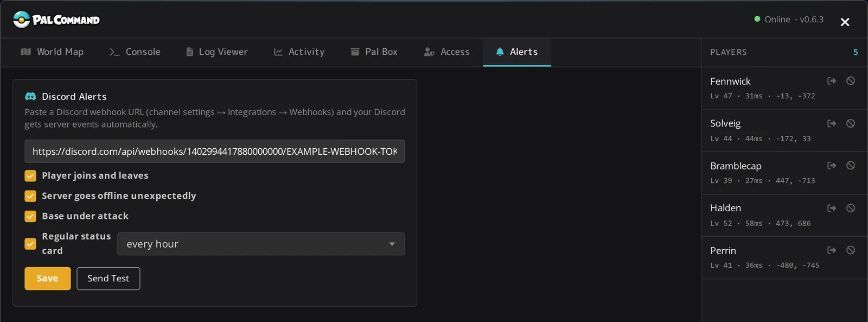Go to the Log Viewer tab
Viewport: 868px width, 322px height.
coord(217,52)
